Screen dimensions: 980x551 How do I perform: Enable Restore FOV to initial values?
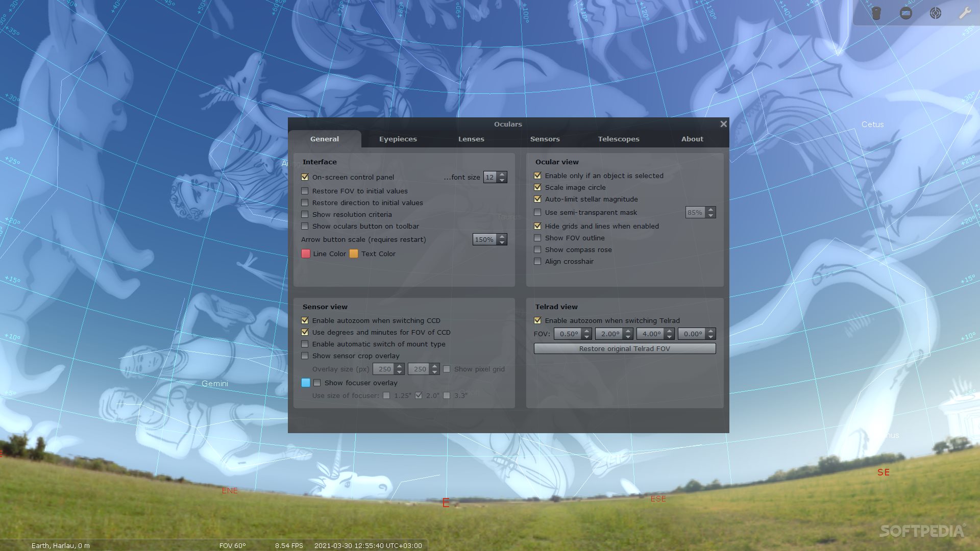click(x=305, y=191)
